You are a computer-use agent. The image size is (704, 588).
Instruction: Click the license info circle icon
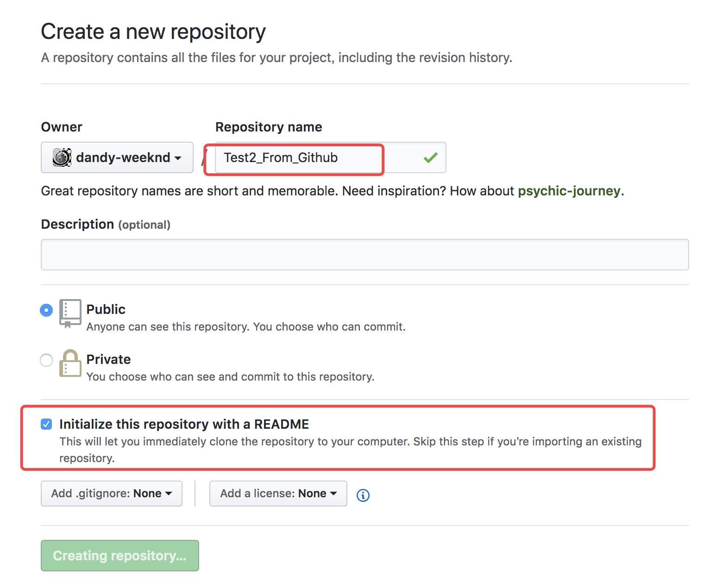pos(363,495)
